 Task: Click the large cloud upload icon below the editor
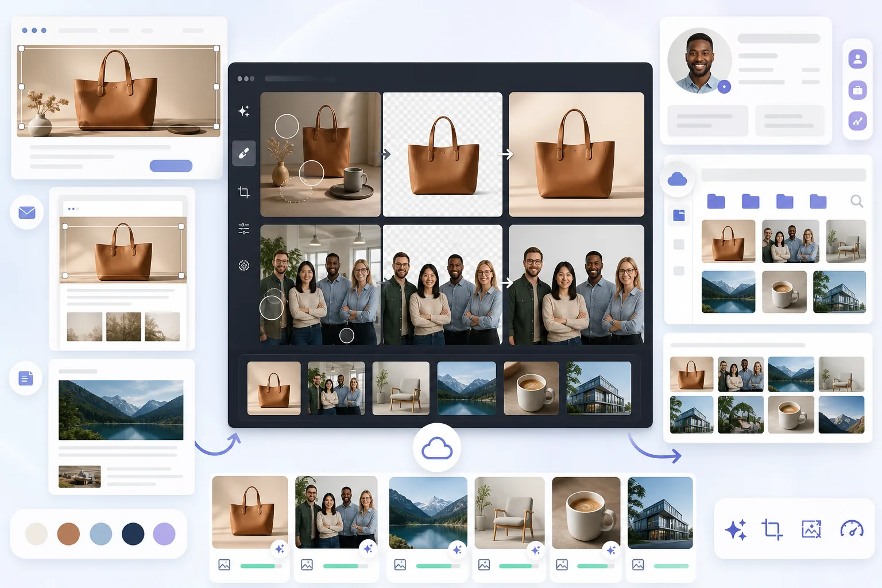coord(437,448)
